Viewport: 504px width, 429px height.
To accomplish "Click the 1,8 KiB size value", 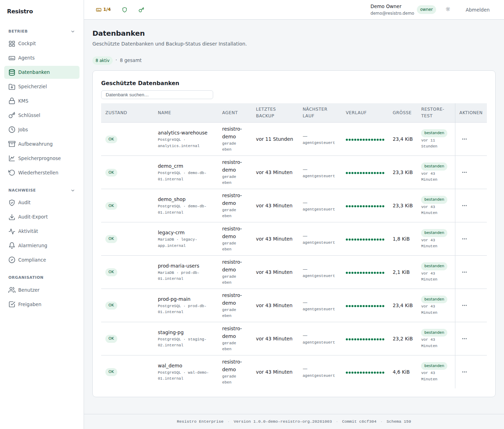I will point(401,239).
